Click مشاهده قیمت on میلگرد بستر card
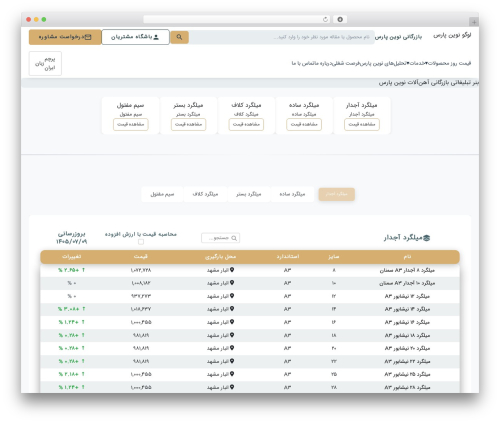 coord(189,124)
